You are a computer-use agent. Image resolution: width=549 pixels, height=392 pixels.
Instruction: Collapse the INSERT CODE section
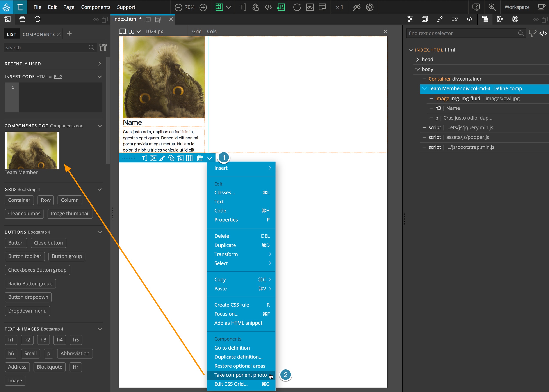click(x=100, y=76)
